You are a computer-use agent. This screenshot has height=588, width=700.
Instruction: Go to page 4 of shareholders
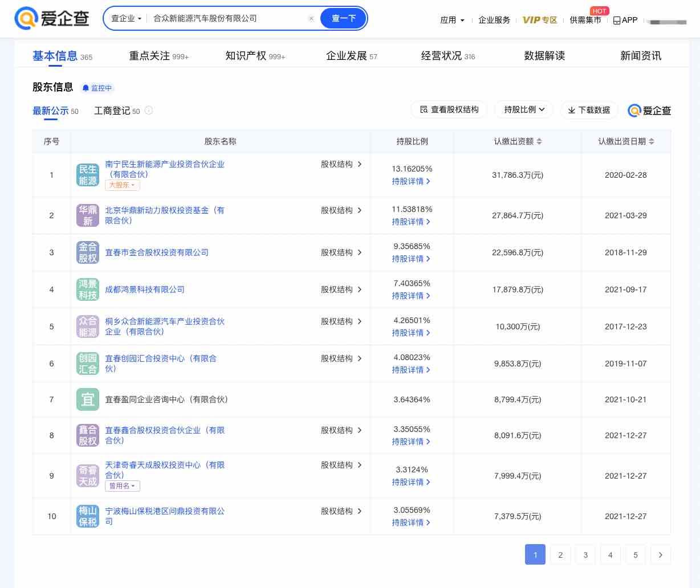tap(611, 554)
